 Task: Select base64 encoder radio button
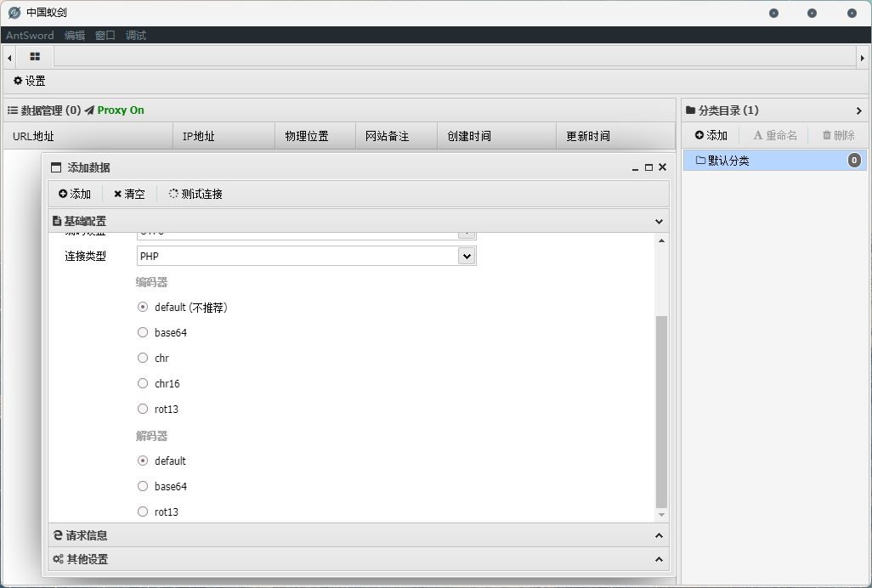coord(143,333)
